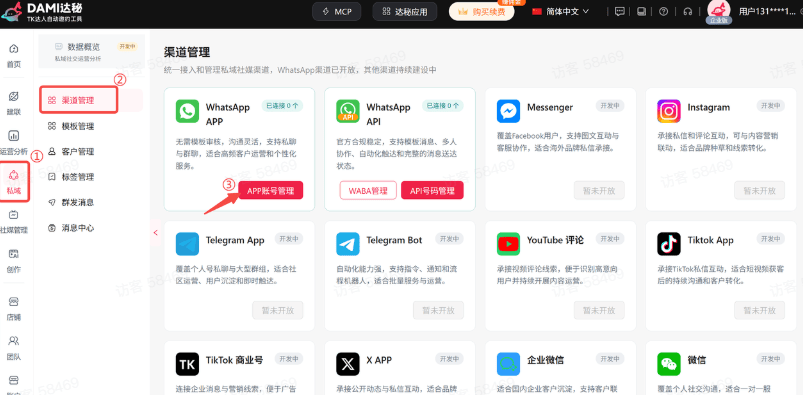The width and height of the screenshot is (803, 395).
Task: Click the WhatsApp APP green icon
Action: coord(187,111)
